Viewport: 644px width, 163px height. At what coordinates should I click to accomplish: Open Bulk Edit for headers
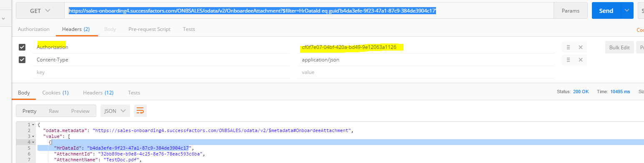619,47
